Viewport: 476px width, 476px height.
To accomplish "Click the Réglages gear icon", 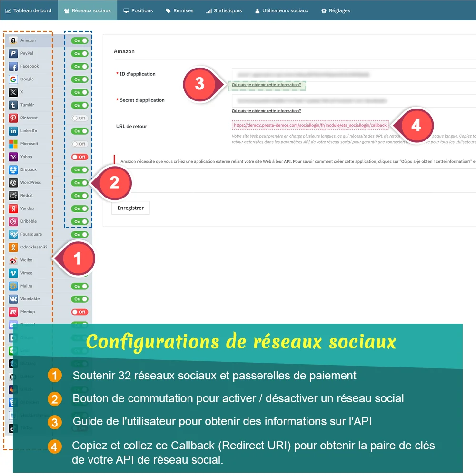I will coord(324,11).
